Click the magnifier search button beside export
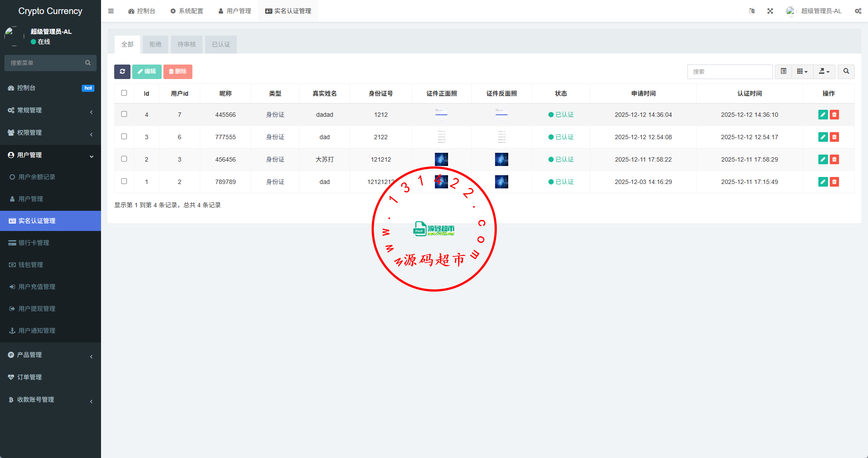This screenshot has height=458, width=868. click(846, 72)
